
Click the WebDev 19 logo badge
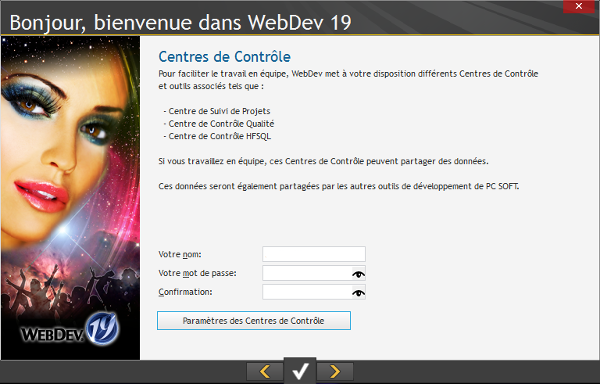102,328
